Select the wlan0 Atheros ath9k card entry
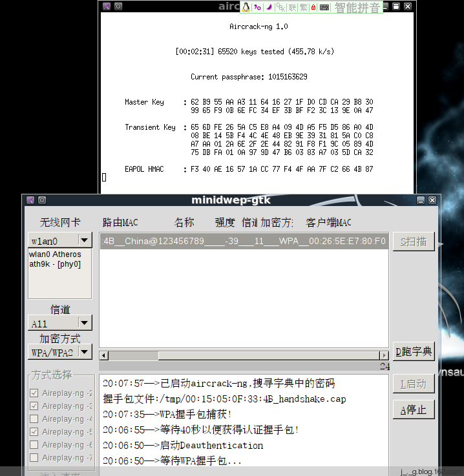Image resolution: width=464 pixels, height=476 pixels. (56, 259)
